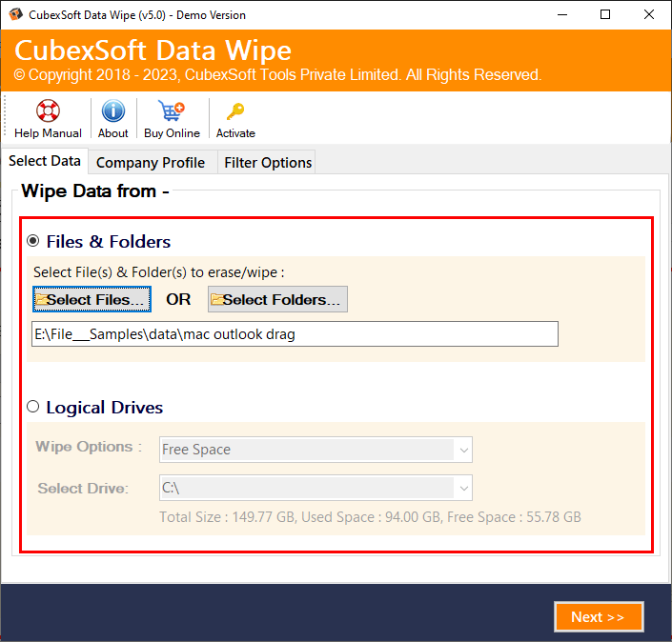Viewport: 672px width, 642px height.
Task: Click the Select Folders... button text
Action: [x=281, y=300]
